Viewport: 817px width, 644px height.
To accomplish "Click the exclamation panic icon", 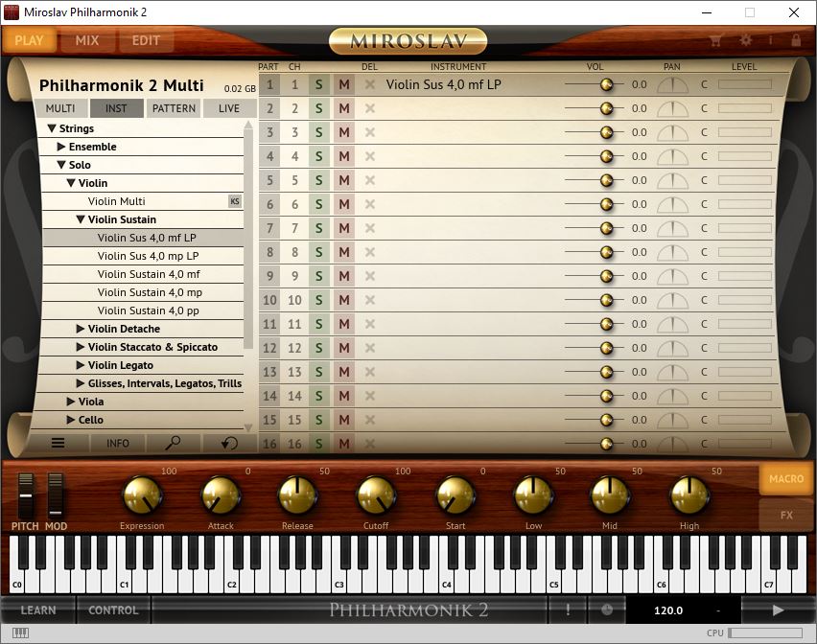I will [568, 609].
